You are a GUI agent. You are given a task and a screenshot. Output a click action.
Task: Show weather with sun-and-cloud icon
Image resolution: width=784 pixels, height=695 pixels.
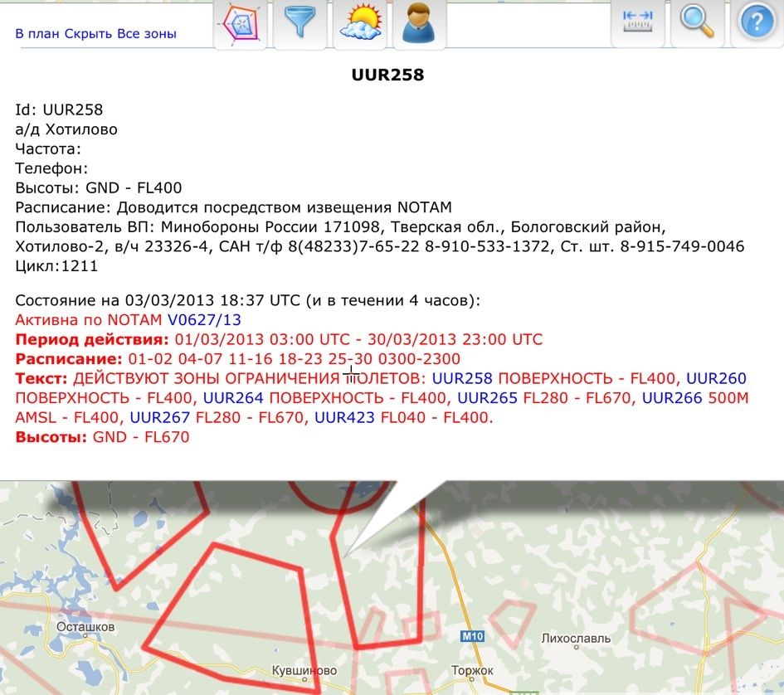click(359, 23)
